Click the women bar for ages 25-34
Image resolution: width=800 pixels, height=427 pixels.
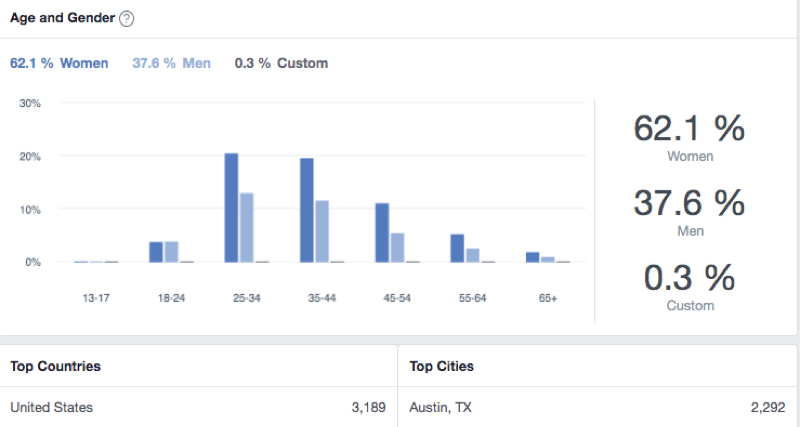[231, 208]
